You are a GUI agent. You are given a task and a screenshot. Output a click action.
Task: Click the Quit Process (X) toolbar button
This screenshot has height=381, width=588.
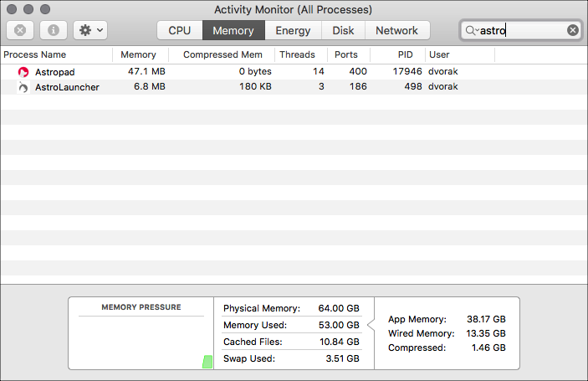(x=20, y=30)
